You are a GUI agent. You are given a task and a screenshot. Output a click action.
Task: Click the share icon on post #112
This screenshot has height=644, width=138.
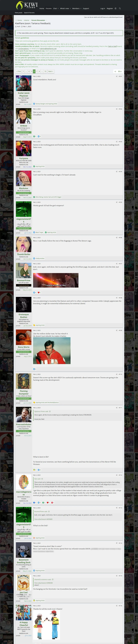tap(117, 475)
